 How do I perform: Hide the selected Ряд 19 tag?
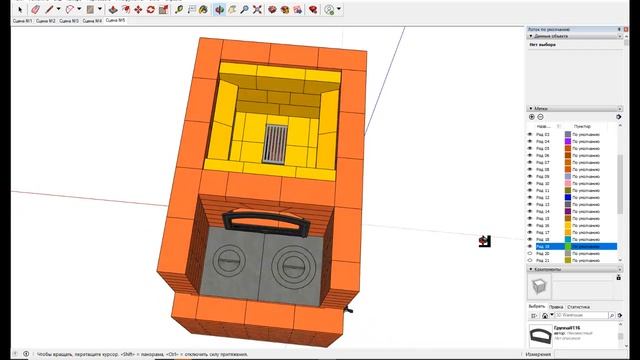tap(530, 246)
